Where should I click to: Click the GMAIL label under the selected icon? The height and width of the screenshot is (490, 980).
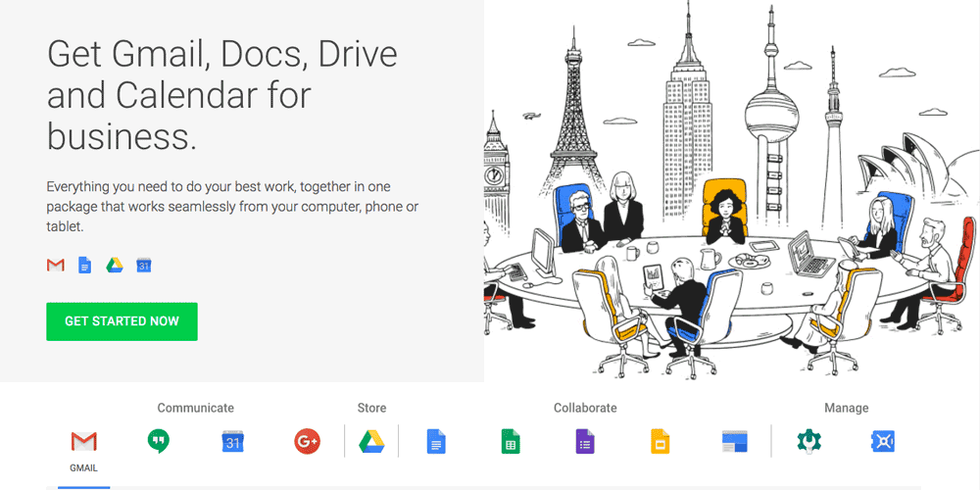coord(83,468)
